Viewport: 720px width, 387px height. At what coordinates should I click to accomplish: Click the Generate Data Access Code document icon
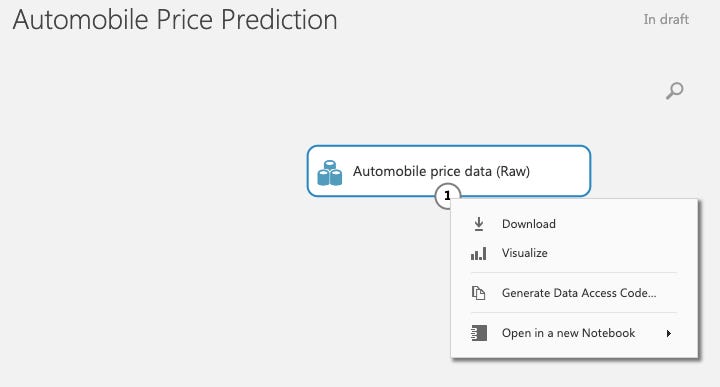point(478,293)
